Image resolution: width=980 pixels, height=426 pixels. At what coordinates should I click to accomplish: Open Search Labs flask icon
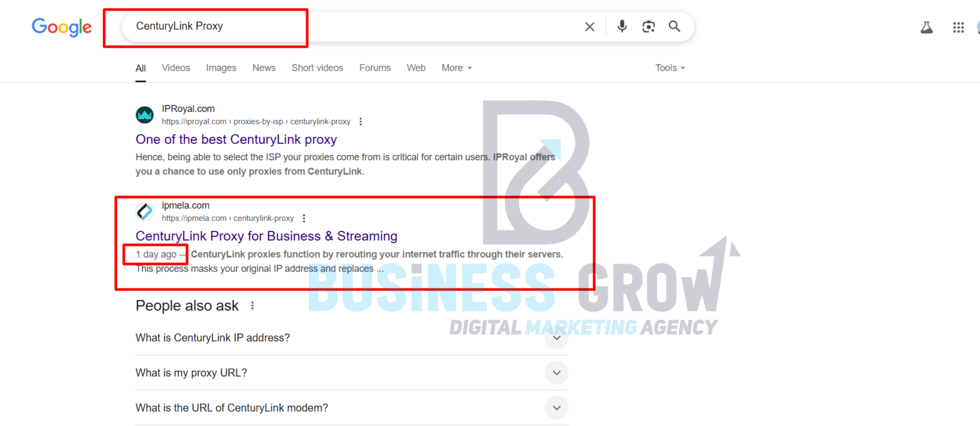[926, 28]
